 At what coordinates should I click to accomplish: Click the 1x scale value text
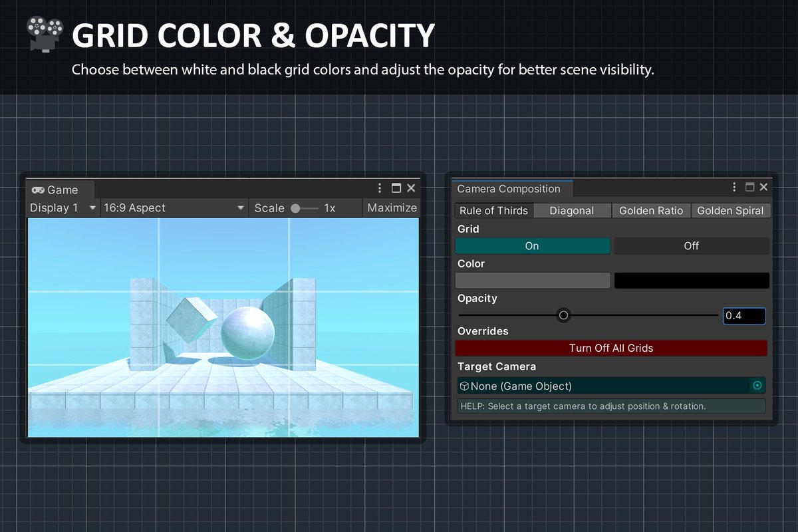pyautogui.click(x=330, y=208)
